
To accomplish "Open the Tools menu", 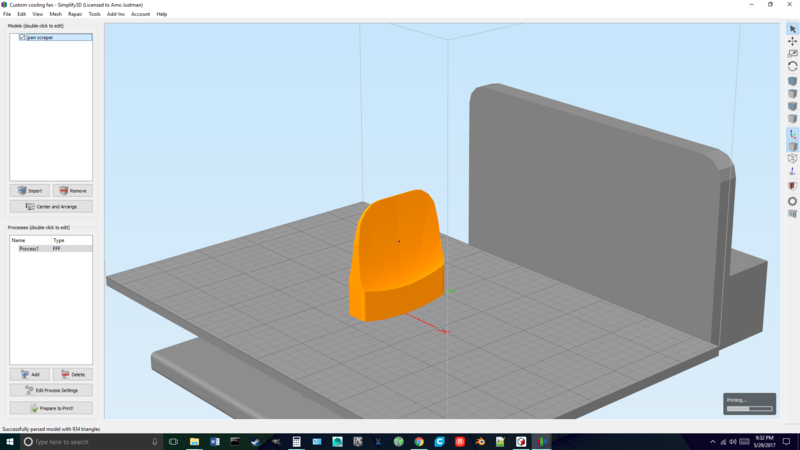I will tap(94, 14).
